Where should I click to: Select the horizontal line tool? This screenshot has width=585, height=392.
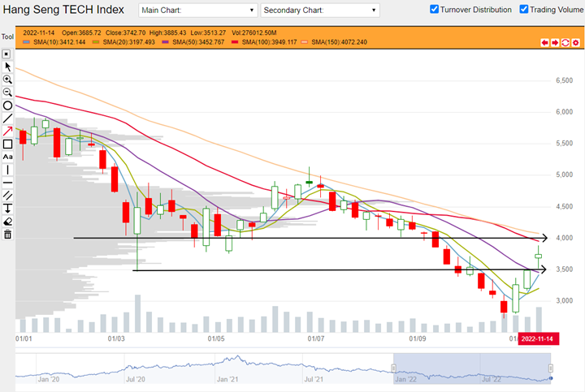[x=7, y=183]
